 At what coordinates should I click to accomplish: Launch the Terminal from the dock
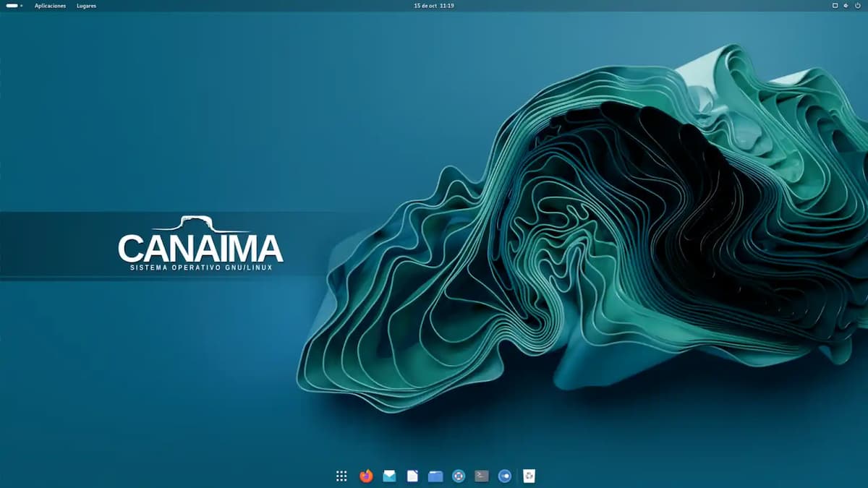tap(482, 476)
